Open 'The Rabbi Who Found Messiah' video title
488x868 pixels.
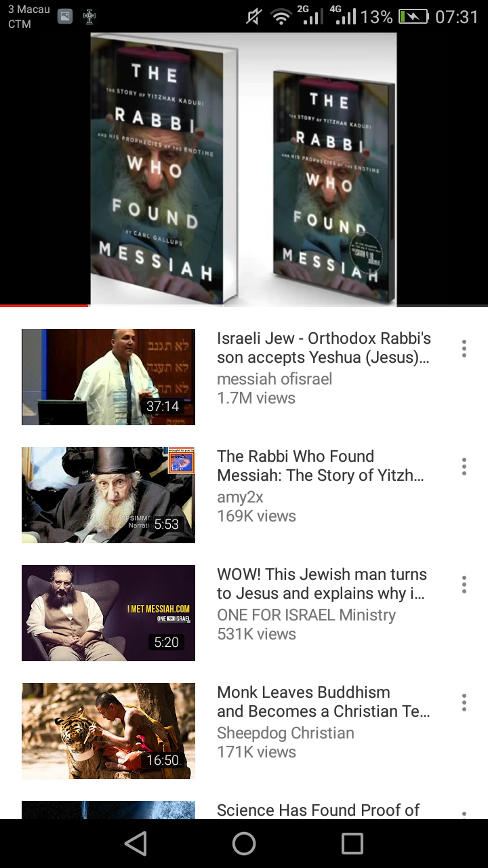point(321,466)
